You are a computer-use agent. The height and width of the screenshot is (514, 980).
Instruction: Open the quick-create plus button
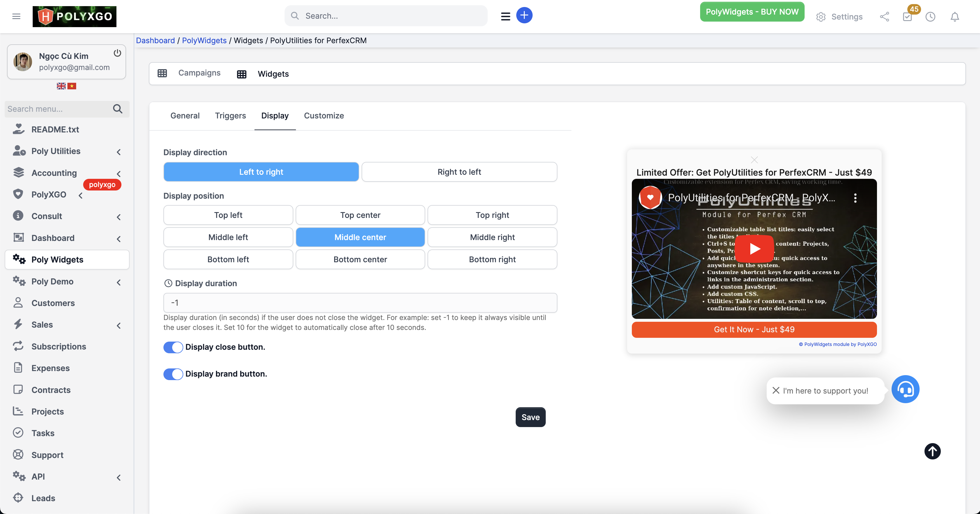(524, 15)
